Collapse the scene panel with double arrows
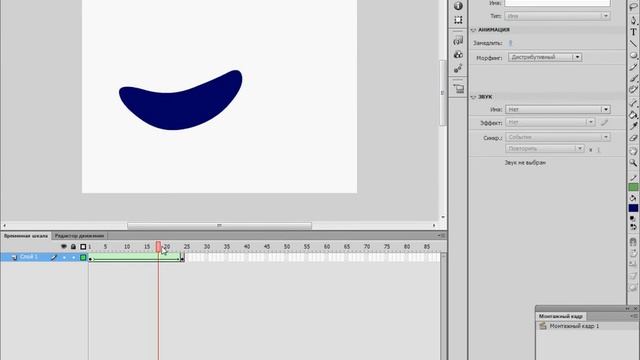This screenshot has height=360, width=640. 627,309
